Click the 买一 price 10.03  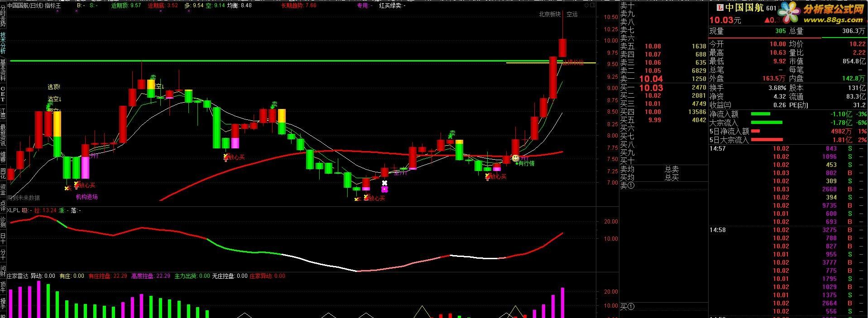click(651, 88)
